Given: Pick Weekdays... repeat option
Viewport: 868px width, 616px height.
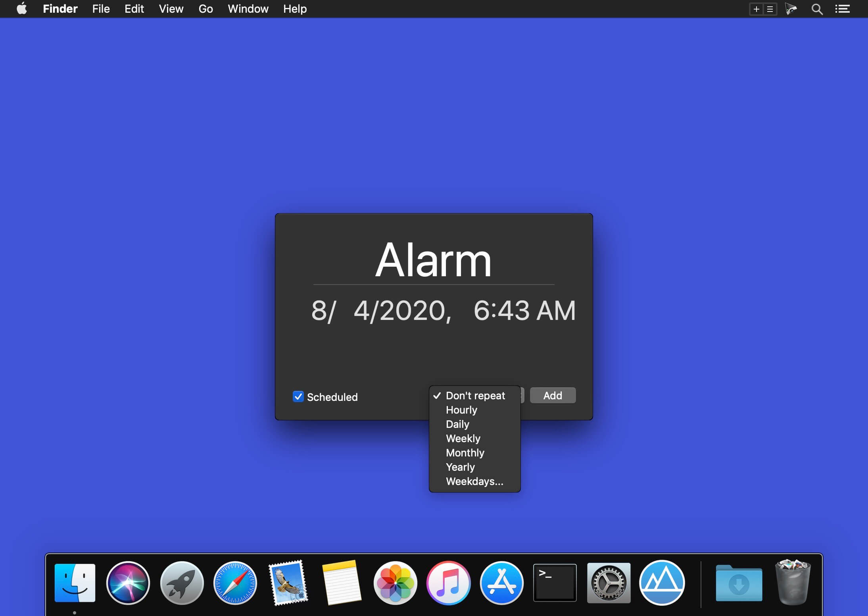Looking at the screenshot, I should [474, 481].
